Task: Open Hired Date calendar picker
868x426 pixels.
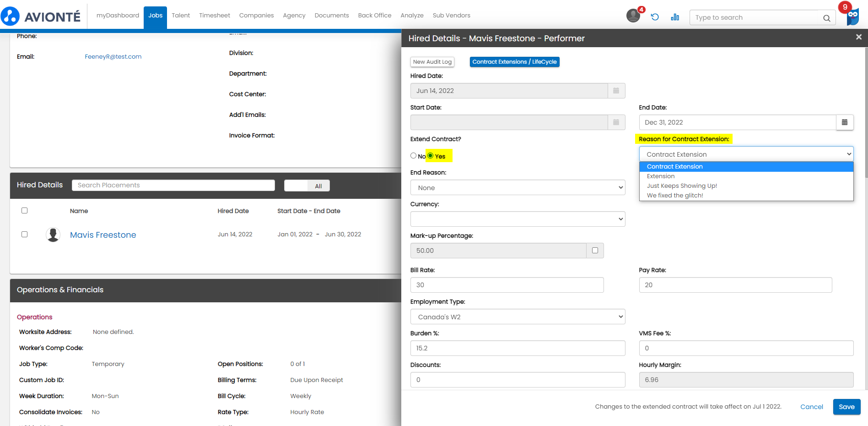Action: point(616,91)
